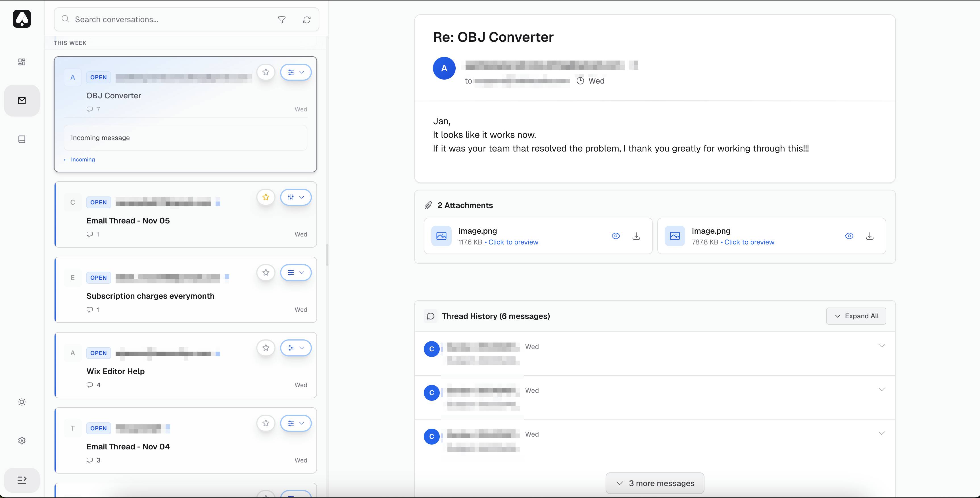Click the conversation list scrollbar handle

327,255
